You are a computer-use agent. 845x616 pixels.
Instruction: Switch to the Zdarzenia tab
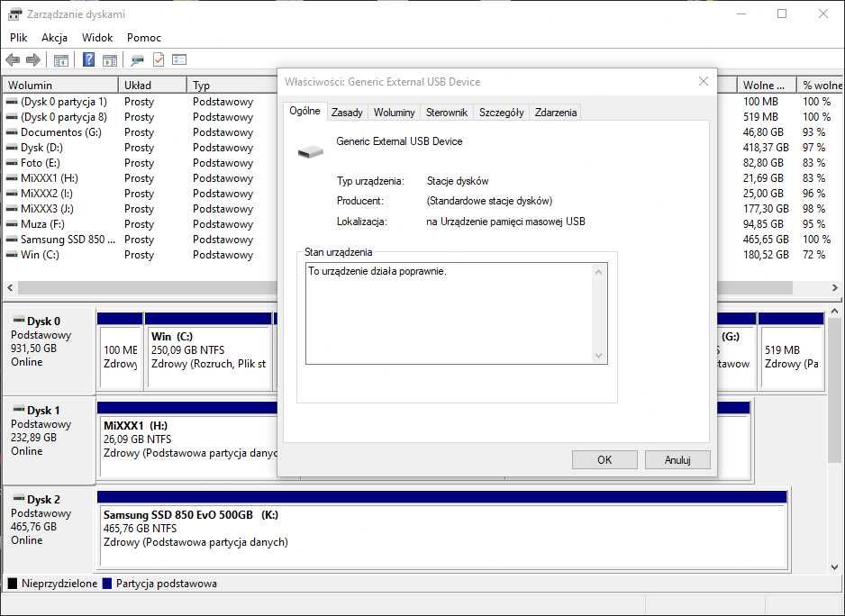click(x=556, y=112)
